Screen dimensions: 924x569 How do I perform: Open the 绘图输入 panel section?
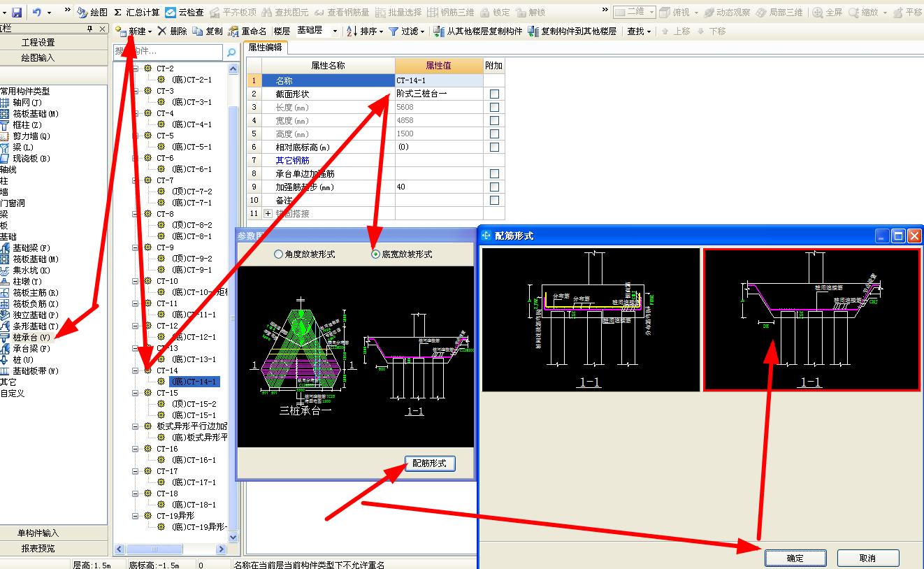click(38, 58)
